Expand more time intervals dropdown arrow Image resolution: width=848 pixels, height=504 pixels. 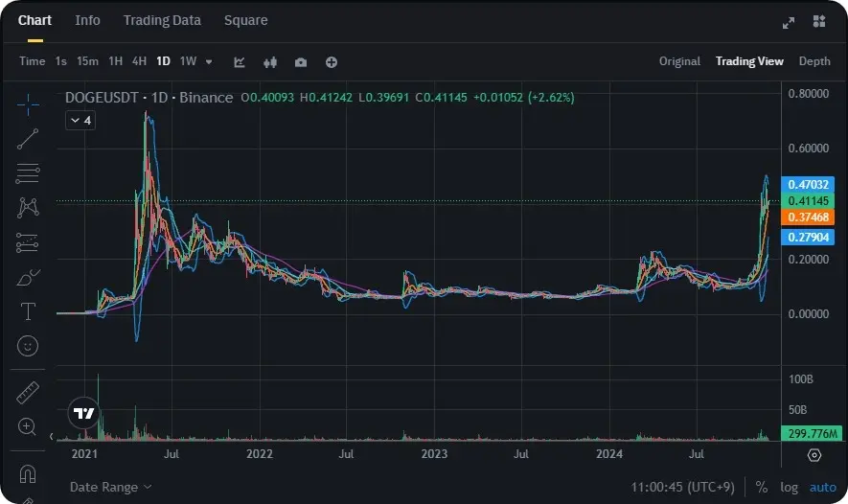click(209, 62)
